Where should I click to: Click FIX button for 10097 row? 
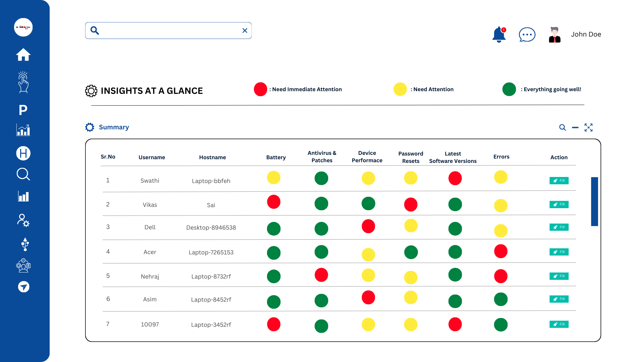pyautogui.click(x=559, y=324)
